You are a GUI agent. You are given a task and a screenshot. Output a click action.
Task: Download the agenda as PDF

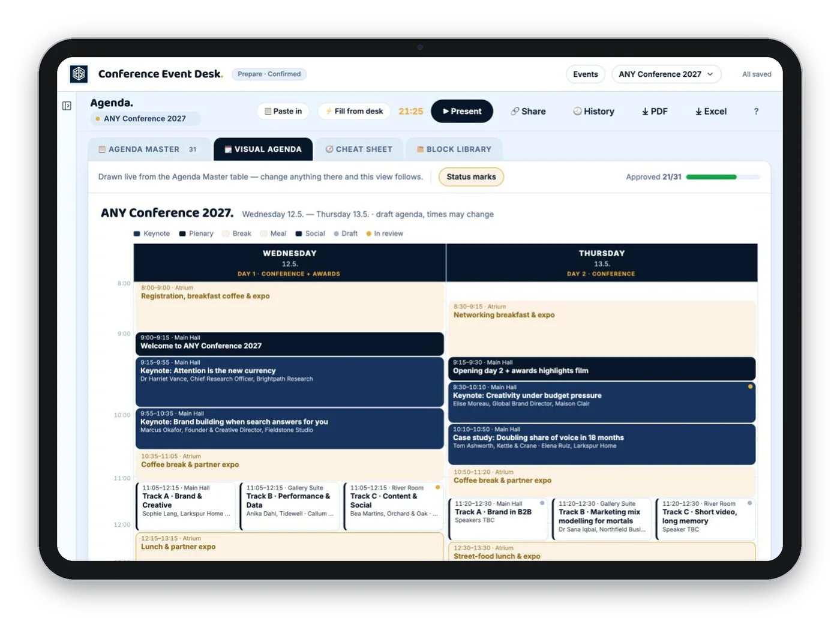655,111
